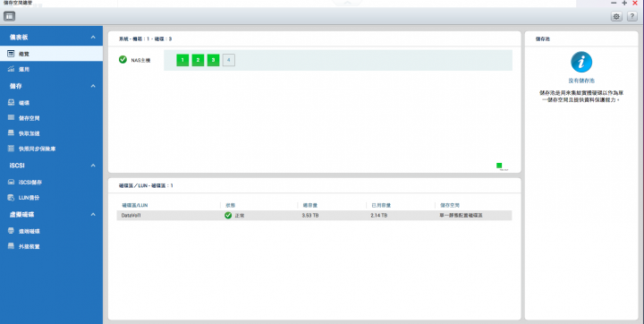The height and width of the screenshot is (324, 644).
Task: Click the 狀態 status column header
Action: click(230, 205)
